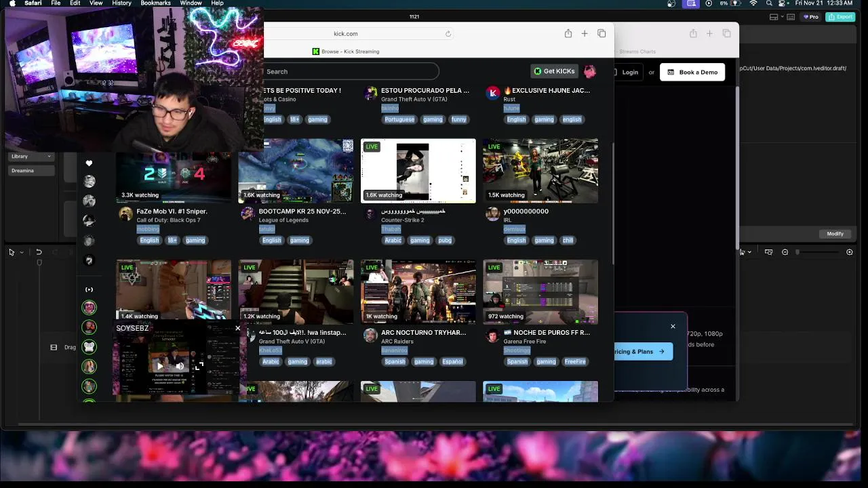Click the Get KICKs button
This screenshot has width=868, height=488.
pyautogui.click(x=554, y=71)
